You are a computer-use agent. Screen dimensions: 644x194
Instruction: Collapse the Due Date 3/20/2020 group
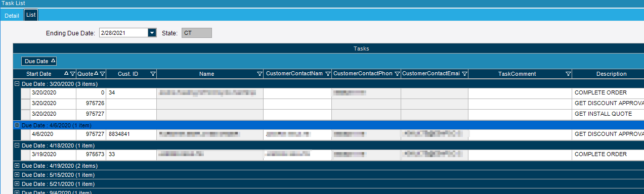point(17,84)
